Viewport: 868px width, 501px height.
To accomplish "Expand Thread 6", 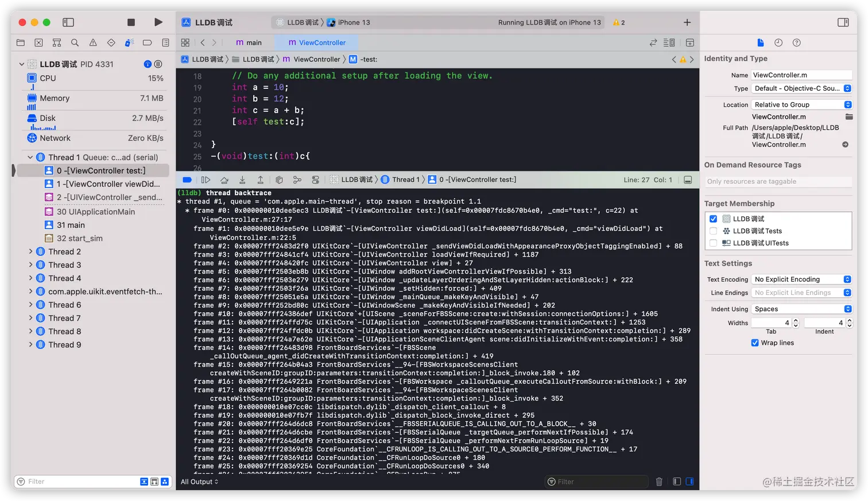I will pyautogui.click(x=30, y=305).
